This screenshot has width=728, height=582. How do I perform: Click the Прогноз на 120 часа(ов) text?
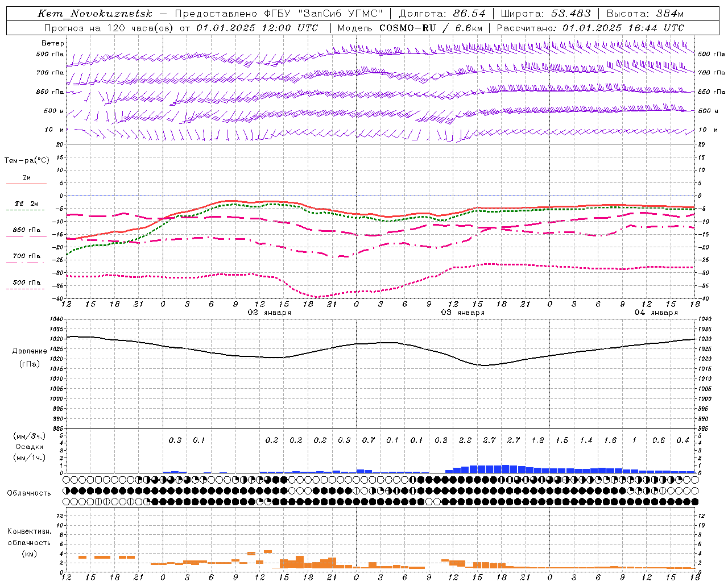tap(109, 28)
